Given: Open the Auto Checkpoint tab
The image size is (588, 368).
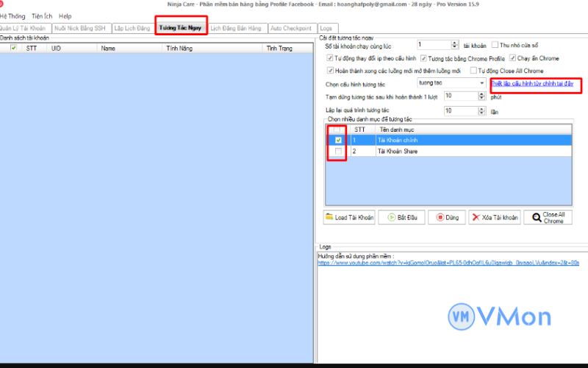Looking at the screenshot, I should coord(291,29).
